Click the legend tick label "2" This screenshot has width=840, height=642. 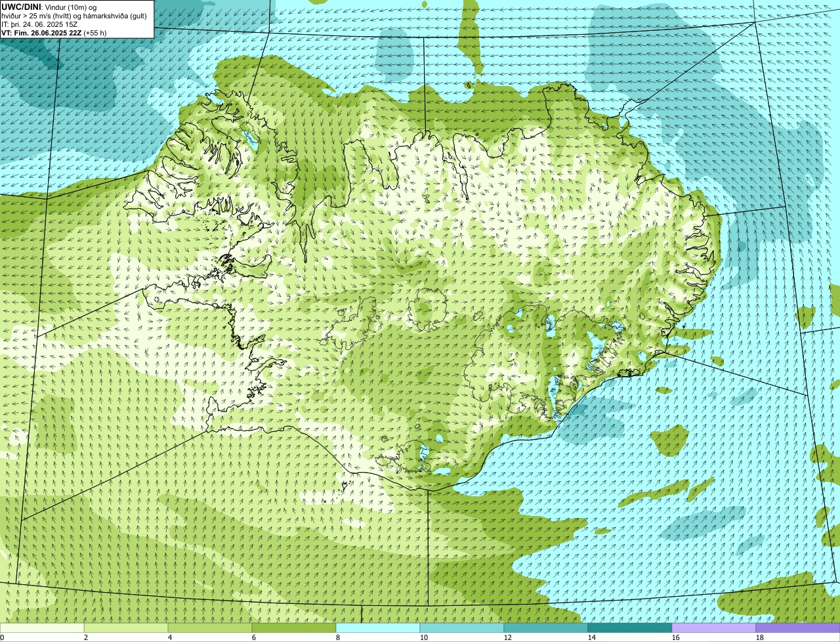tap(86, 637)
